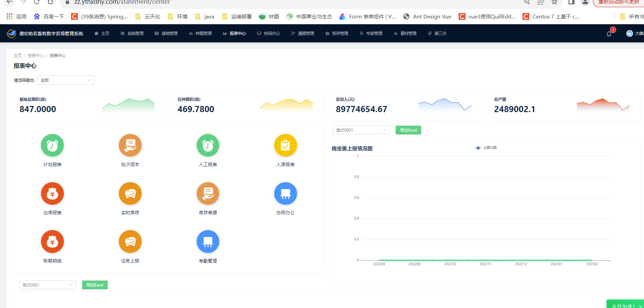Open the vue3使用QuillEdit bookmark
The width and height of the screenshot is (644, 308).
pos(487,16)
